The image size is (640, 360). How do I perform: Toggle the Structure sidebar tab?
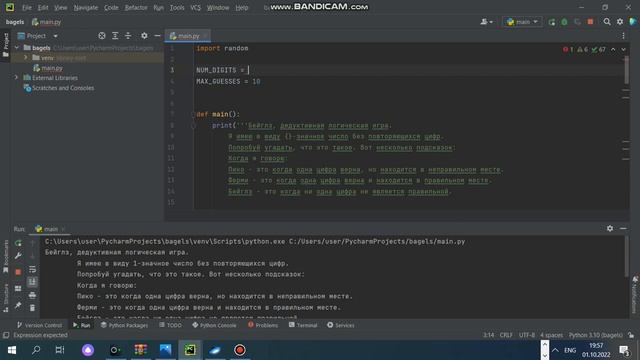pyautogui.click(x=5, y=298)
